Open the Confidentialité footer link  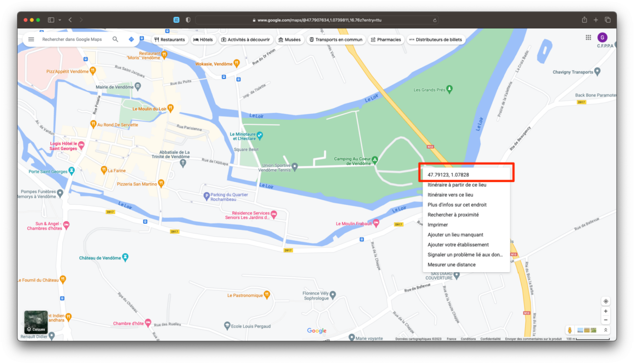[x=490, y=339]
